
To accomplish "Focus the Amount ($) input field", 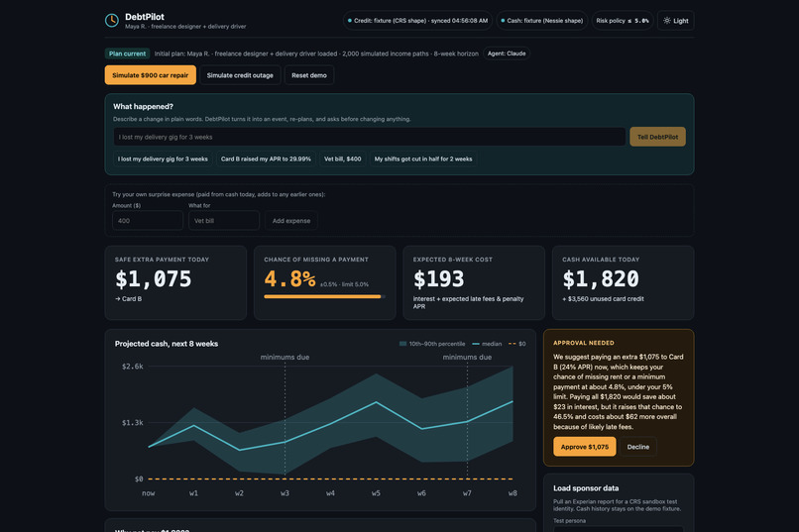I will (148, 221).
